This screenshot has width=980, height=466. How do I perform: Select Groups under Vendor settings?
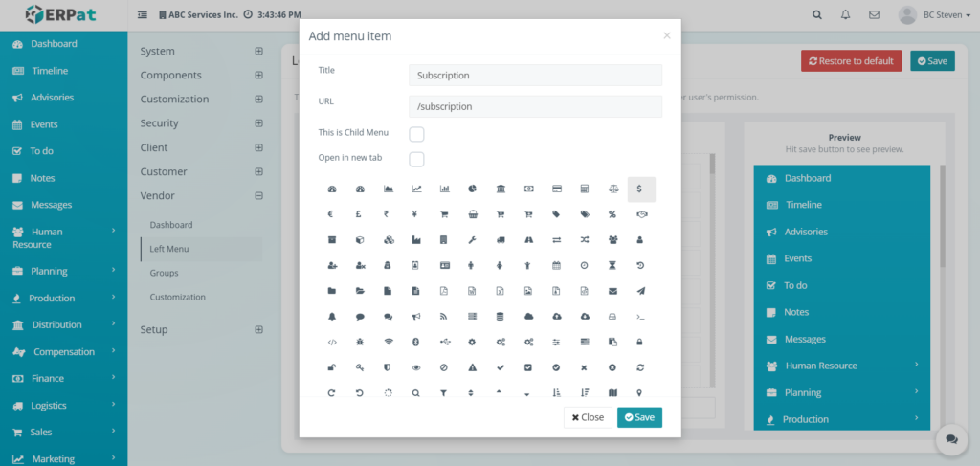coord(164,273)
